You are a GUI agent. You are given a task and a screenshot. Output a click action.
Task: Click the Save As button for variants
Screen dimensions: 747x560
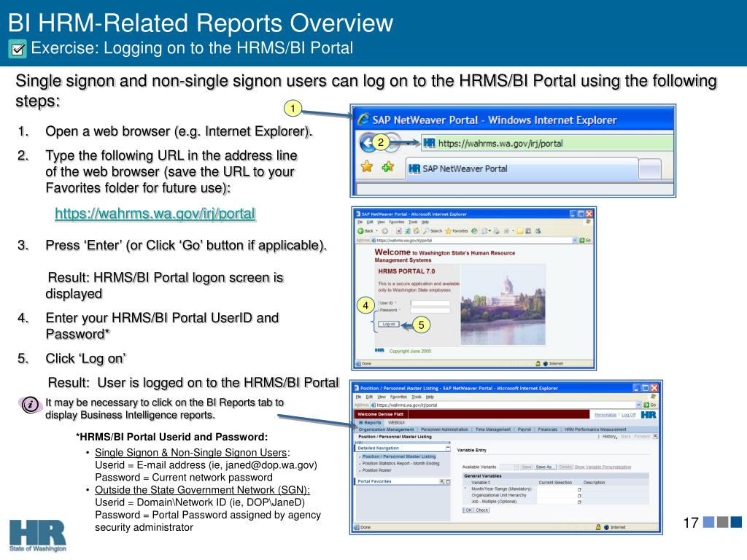[x=545, y=467]
